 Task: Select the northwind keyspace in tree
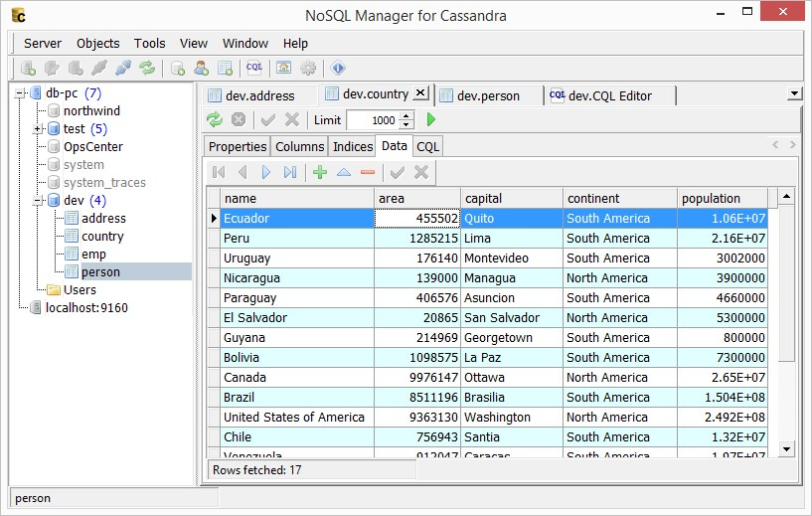(91, 111)
